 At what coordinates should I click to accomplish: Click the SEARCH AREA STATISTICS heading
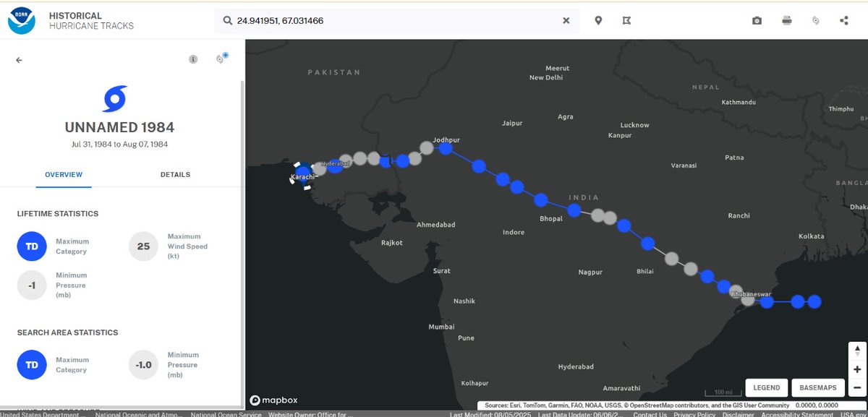(x=67, y=332)
